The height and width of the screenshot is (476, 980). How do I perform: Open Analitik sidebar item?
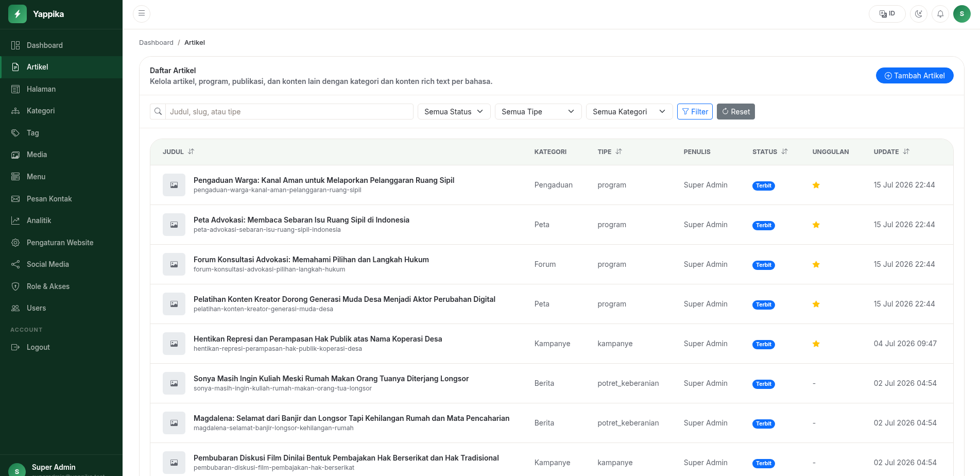coord(61,220)
